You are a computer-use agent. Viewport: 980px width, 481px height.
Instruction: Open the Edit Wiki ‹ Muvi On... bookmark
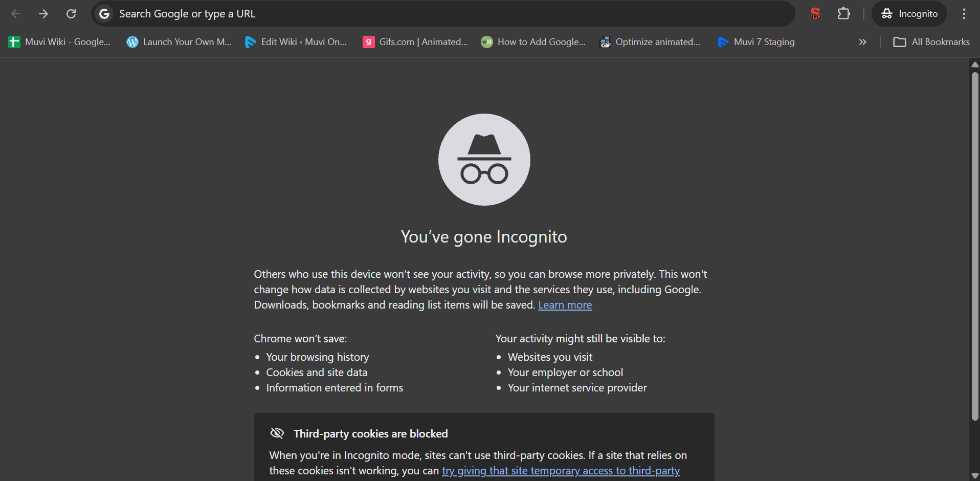tap(296, 42)
